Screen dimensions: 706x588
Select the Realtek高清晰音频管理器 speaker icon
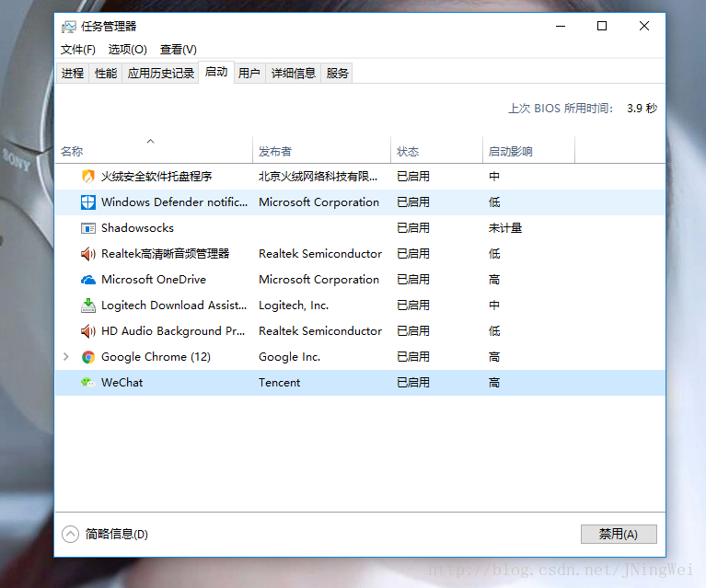(88, 254)
